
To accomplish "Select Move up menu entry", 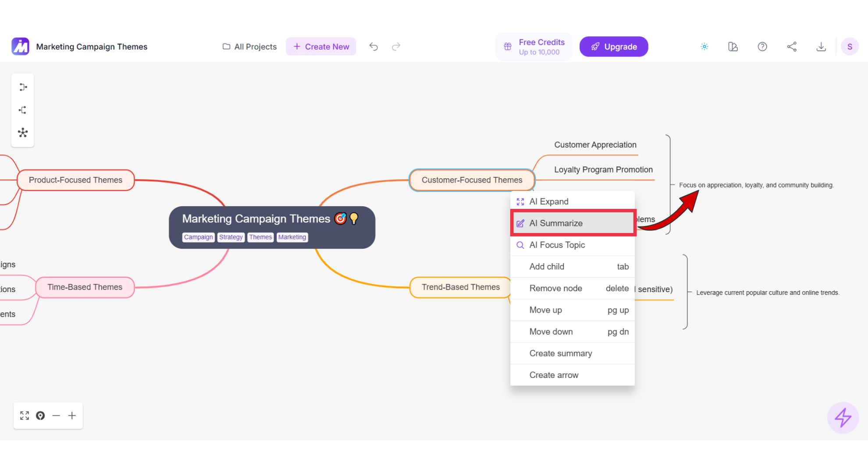I will coord(573,310).
